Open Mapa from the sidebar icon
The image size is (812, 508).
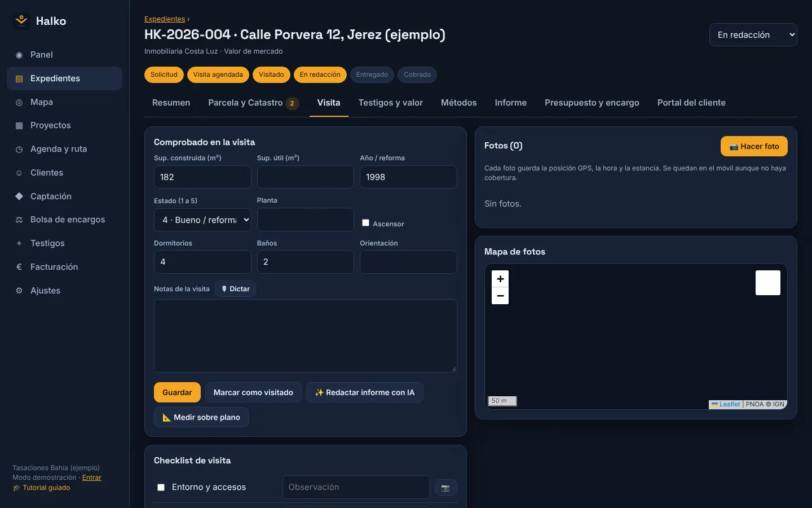point(19,102)
